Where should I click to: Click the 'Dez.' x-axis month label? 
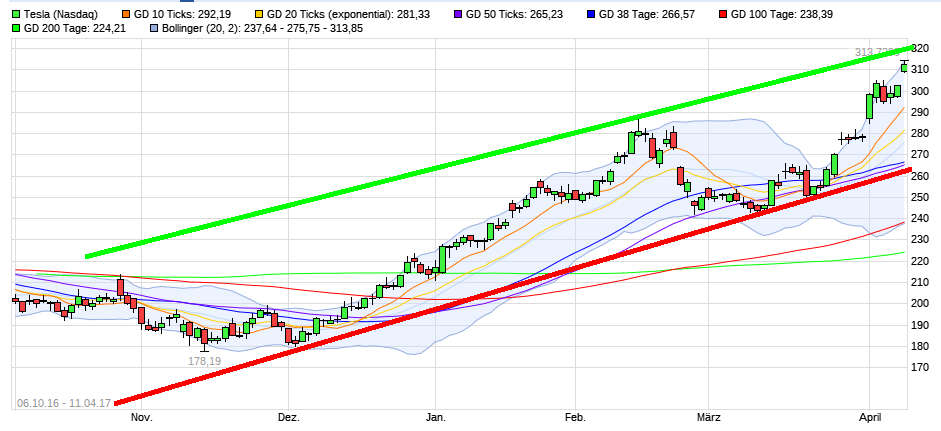click(x=289, y=417)
